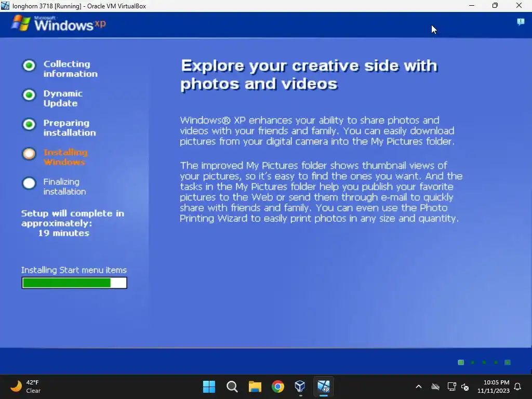532x399 pixels.
Task: Click the Installing Start menu items progress bar
Action: (74, 283)
